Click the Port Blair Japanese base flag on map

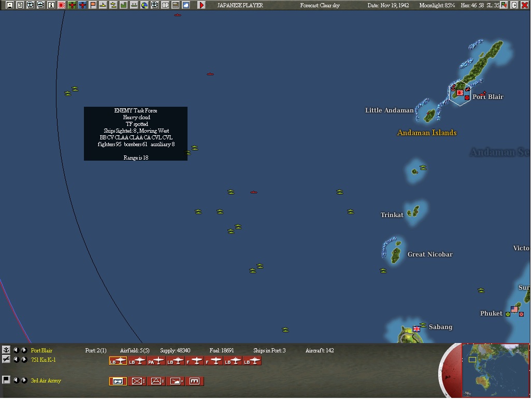[x=460, y=93]
